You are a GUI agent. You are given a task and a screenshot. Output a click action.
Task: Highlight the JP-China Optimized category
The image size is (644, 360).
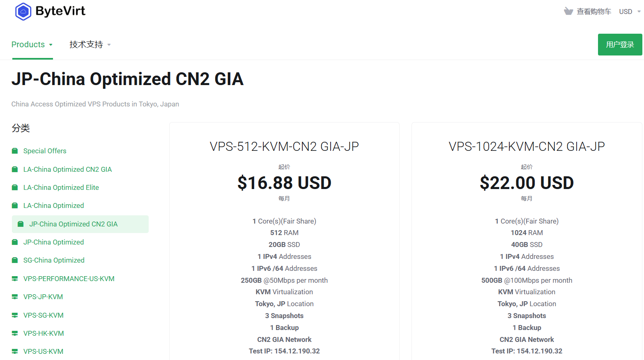coord(53,242)
